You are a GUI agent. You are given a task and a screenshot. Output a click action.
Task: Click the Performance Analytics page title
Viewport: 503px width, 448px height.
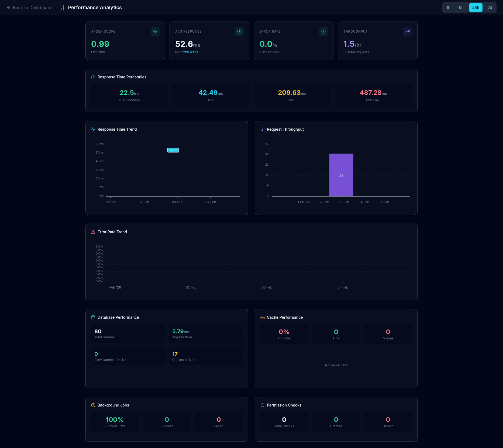click(x=95, y=8)
